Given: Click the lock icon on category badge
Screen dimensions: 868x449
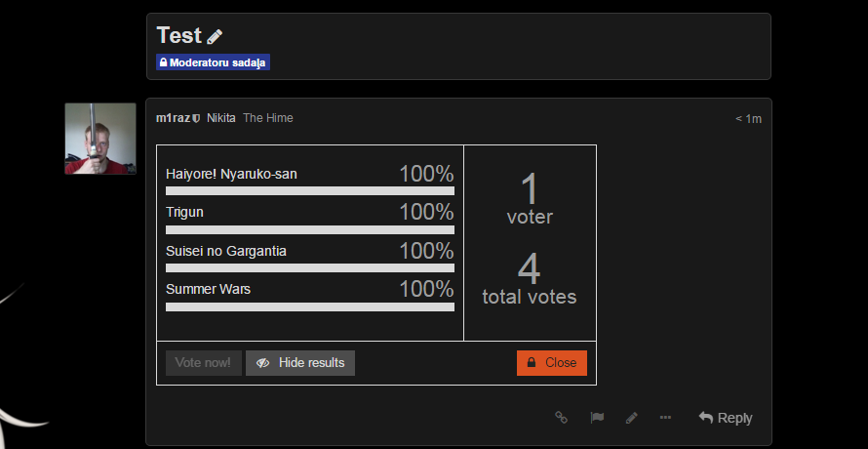Looking at the screenshot, I should pos(163,62).
